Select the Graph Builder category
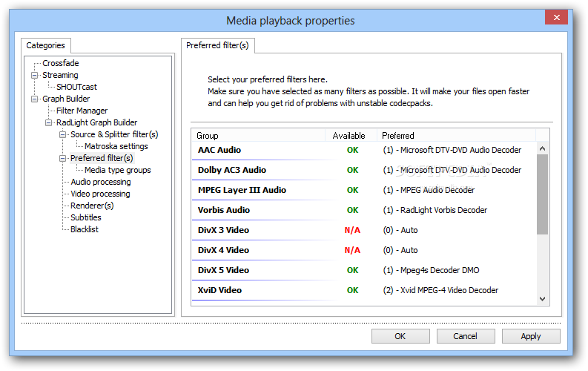The width and height of the screenshot is (588, 371). [x=66, y=99]
